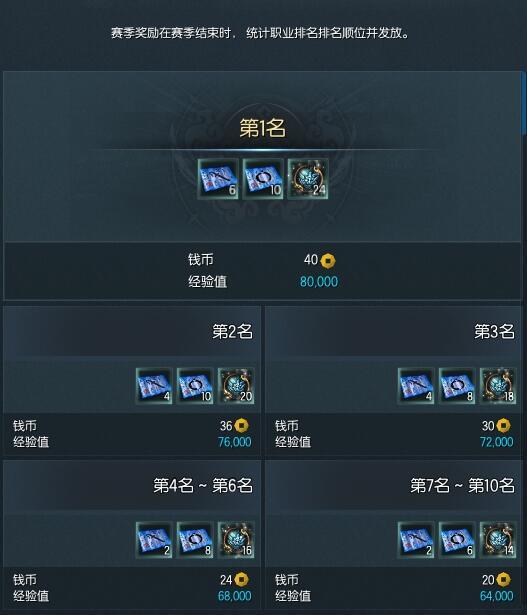Click the blue vertical scrollbar thumb
Viewport: 527px width, 615px height.
point(523,103)
